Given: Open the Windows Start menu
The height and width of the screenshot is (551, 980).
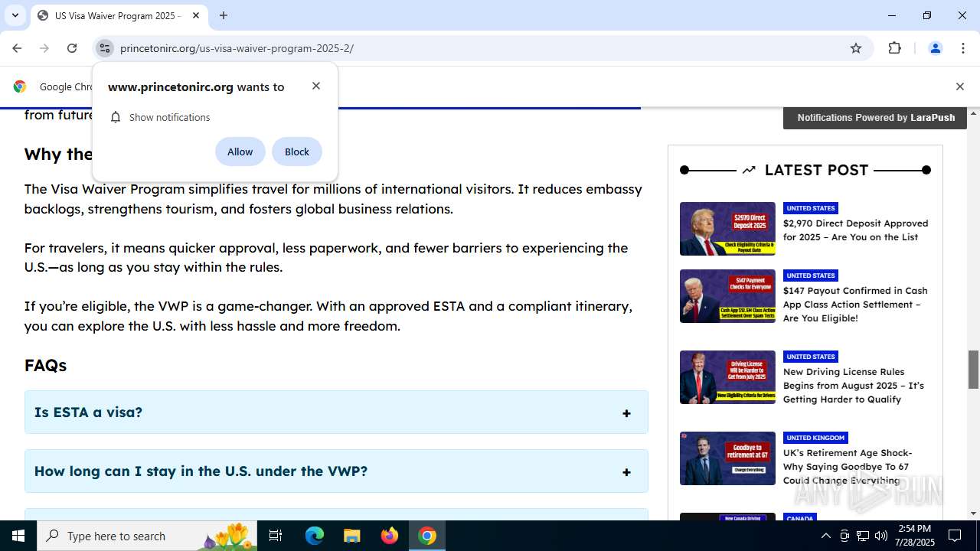Looking at the screenshot, I should pyautogui.click(x=18, y=536).
